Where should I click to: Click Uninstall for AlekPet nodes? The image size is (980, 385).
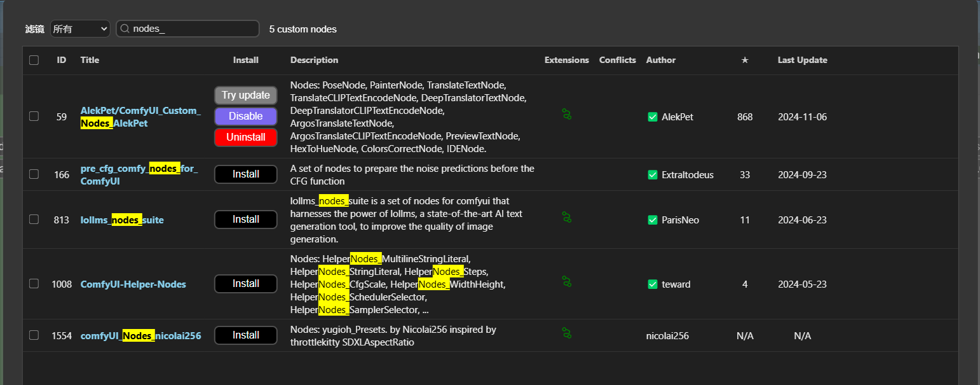[246, 137]
